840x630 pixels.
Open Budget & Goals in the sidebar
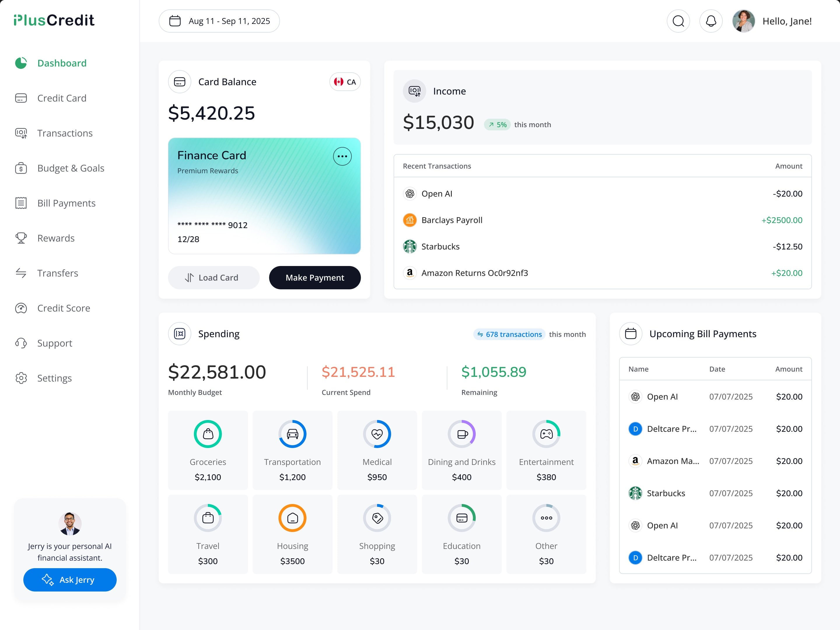60,168
